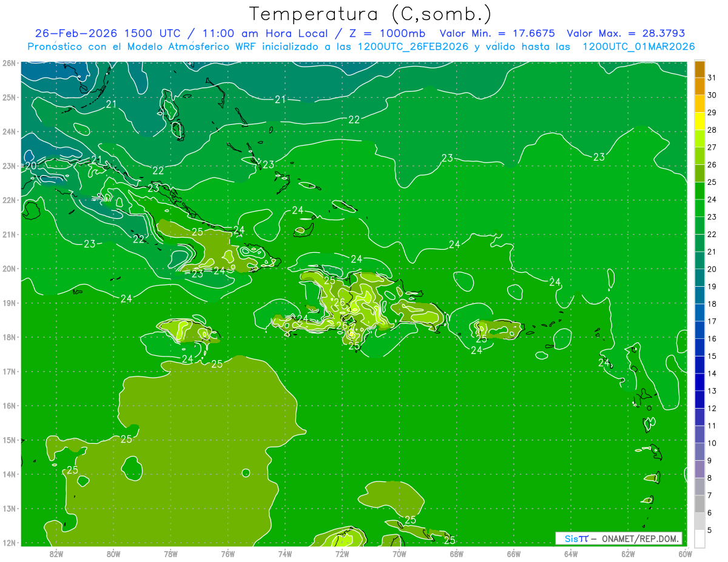Click "1200UTC_26FEB2026" initialization time

[x=413, y=47]
